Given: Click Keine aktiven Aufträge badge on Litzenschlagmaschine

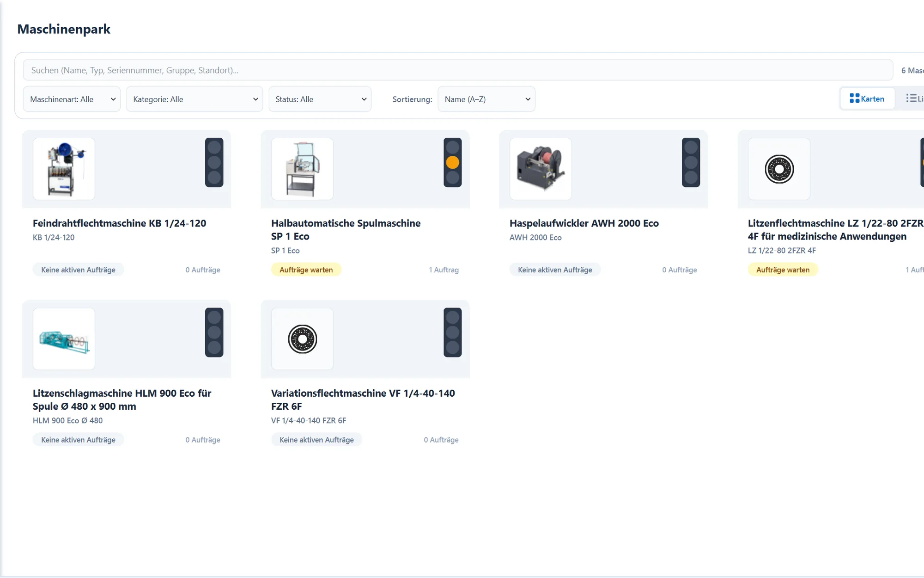Looking at the screenshot, I should (x=78, y=440).
